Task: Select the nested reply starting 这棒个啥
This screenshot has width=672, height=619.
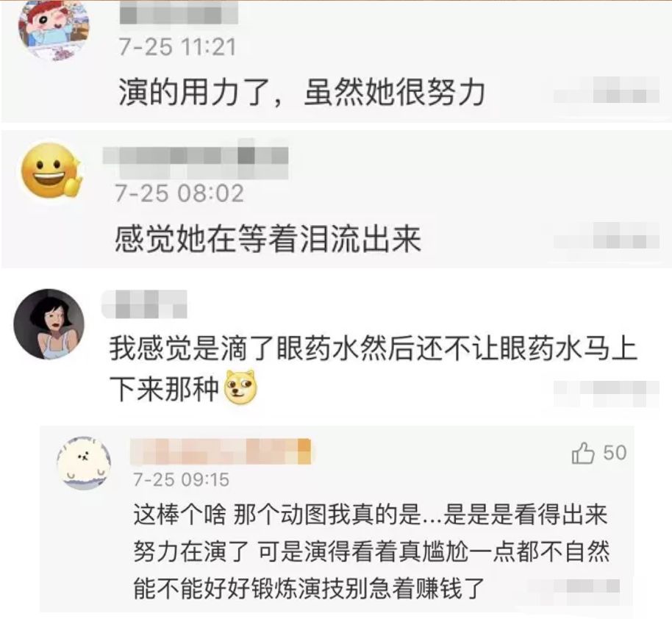Action: [371, 551]
